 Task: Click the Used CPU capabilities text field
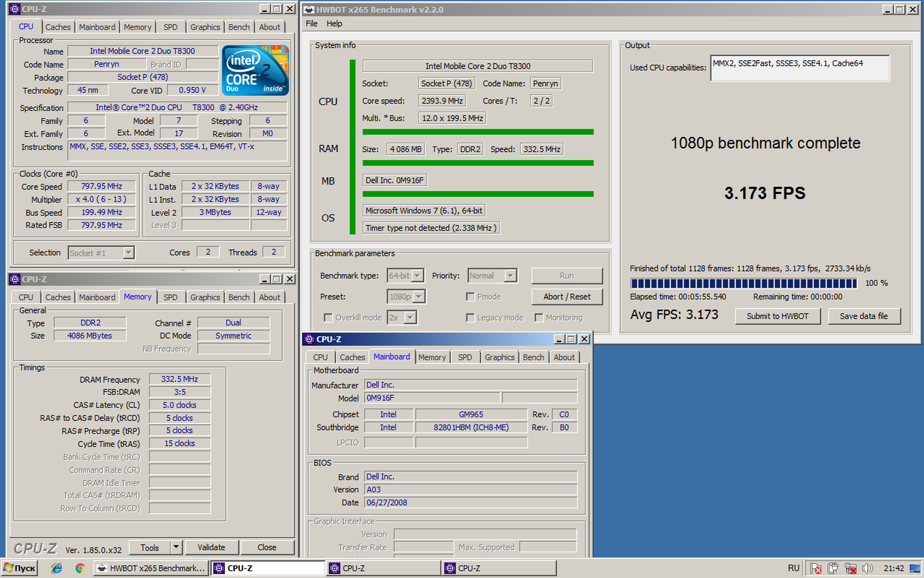click(799, 68)
